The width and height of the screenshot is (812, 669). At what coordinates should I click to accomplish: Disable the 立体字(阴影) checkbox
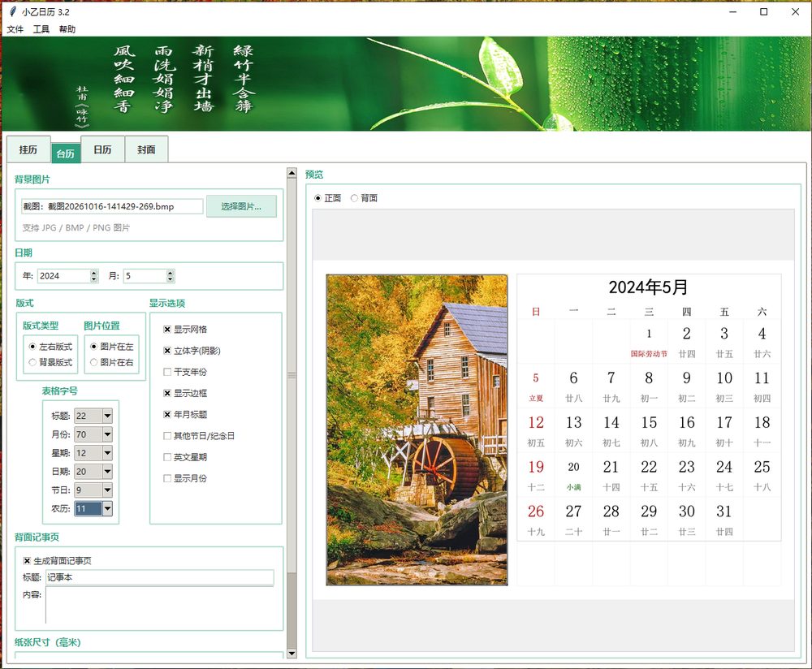(167, 351)
